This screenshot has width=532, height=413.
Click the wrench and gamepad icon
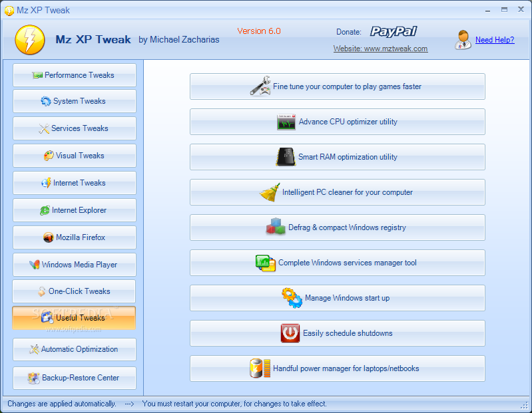[x=260, y=86]
